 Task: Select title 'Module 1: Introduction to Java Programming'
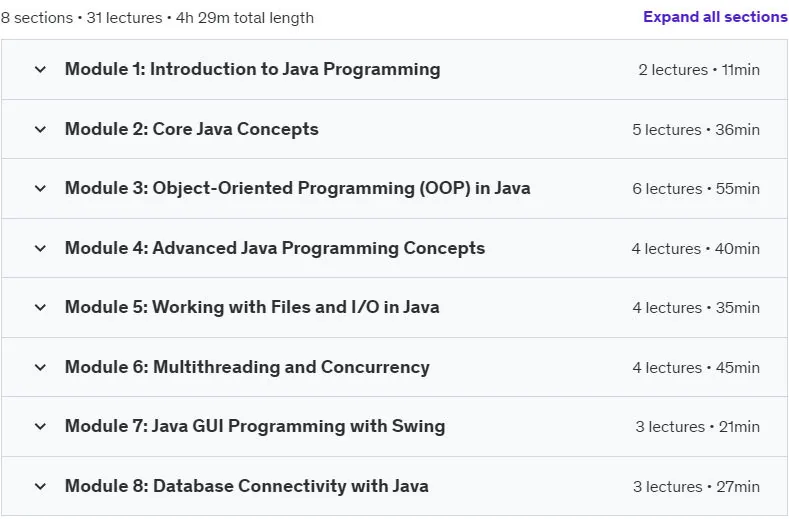click(x=253, y=69)
